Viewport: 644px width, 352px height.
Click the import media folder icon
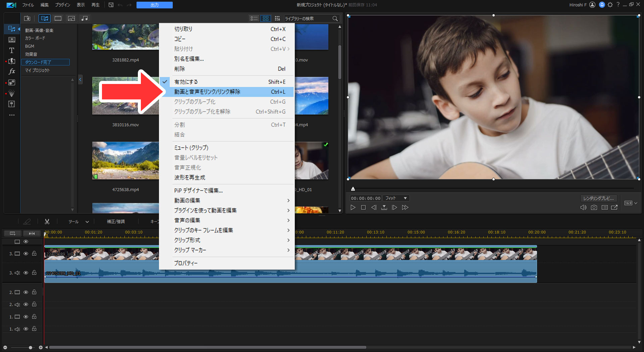click(x=27, y=18)
